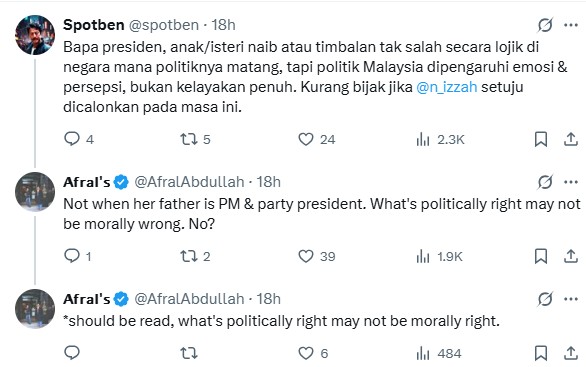Reply to Afral's tweet with 1 comment
The image size is (586, 367).
pos(72,256)
